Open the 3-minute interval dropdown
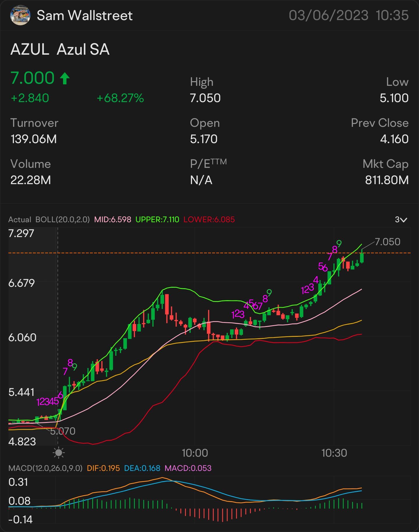The height and width of the screenshot is (532, 419). click(401, 220)
